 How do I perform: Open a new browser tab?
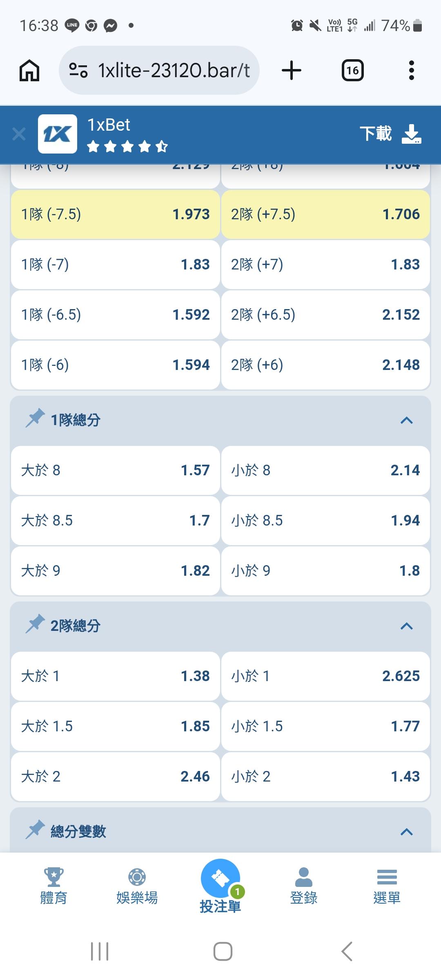(292, 70)
